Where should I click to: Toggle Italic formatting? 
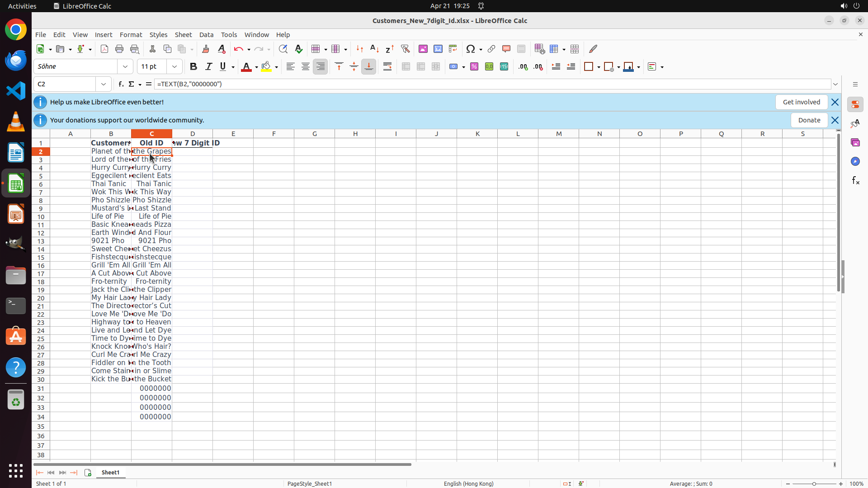(208, 66)
